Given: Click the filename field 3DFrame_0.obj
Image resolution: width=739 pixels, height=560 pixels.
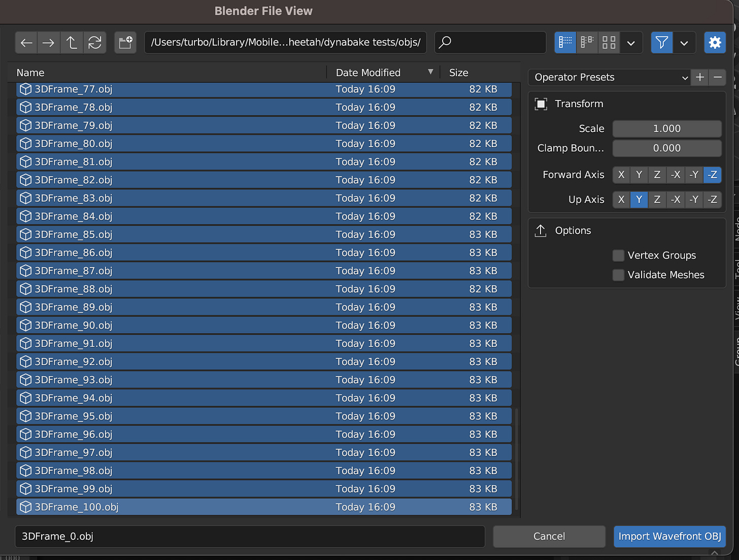Looking at the screenshot, I should pos(250,537).
